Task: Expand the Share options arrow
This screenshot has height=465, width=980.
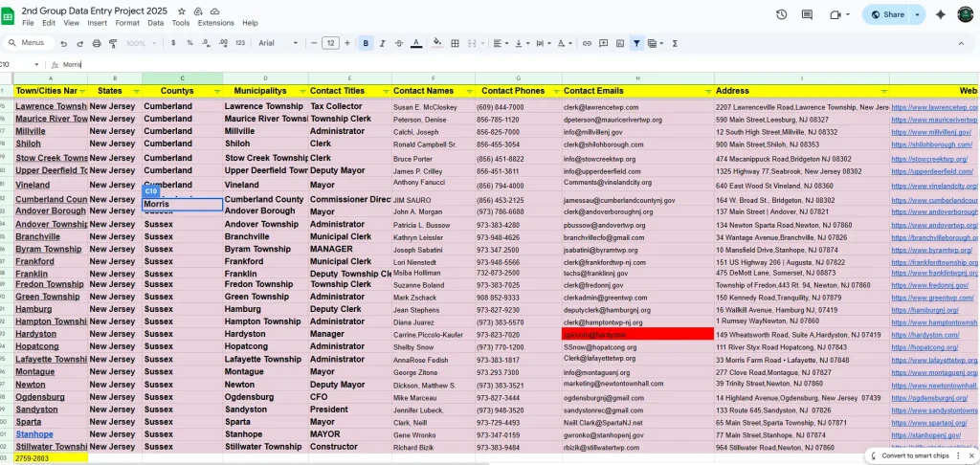Action: tap(918, 14)
